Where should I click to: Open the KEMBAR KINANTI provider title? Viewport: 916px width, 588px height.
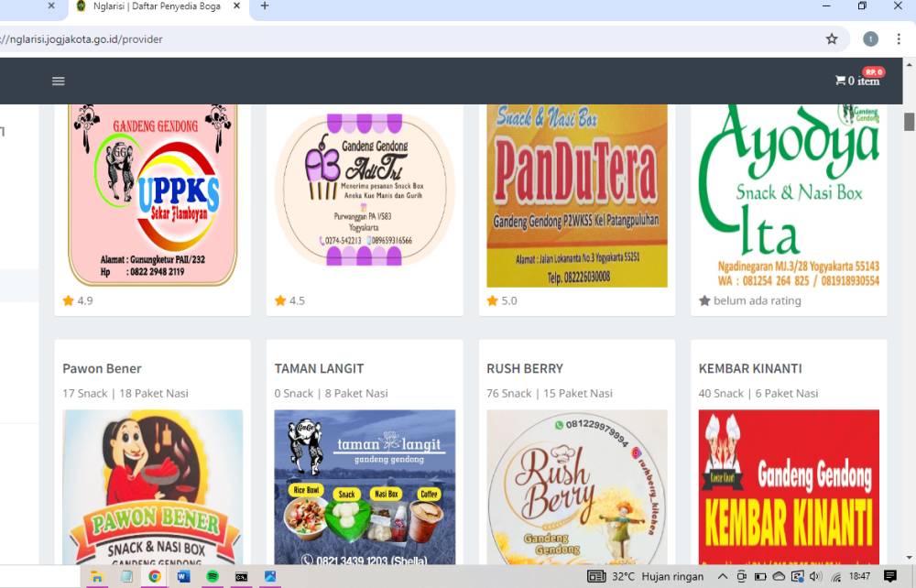[750, 368]
